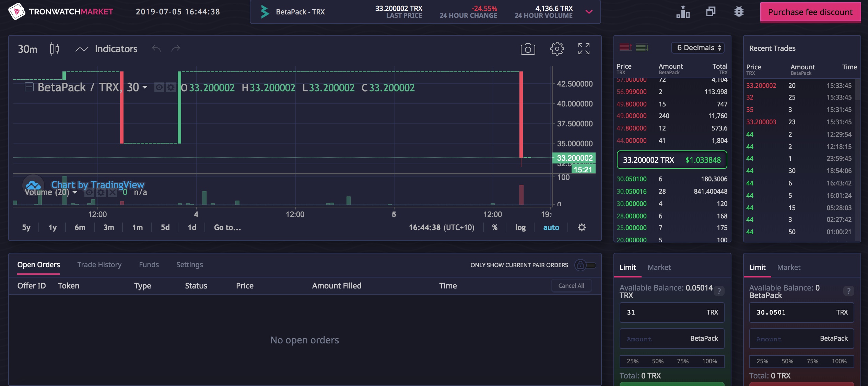Click sell price field showing 30.0501

pyautogui.click(x=801, y=313)
